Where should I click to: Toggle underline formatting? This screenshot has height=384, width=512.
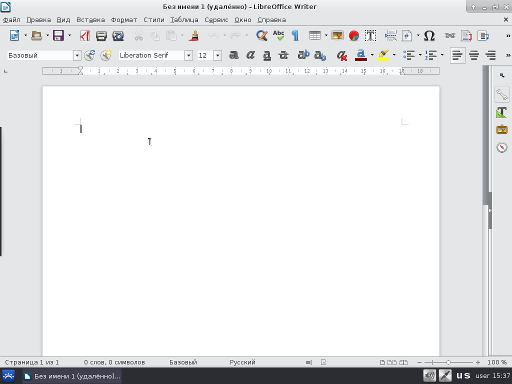[267, 55]
